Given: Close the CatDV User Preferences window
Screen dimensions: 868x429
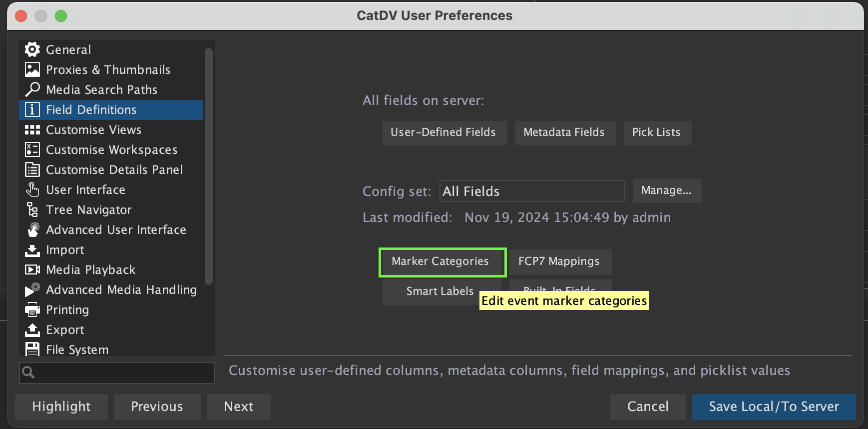Looking at the screenshot, I should [21, 16].
